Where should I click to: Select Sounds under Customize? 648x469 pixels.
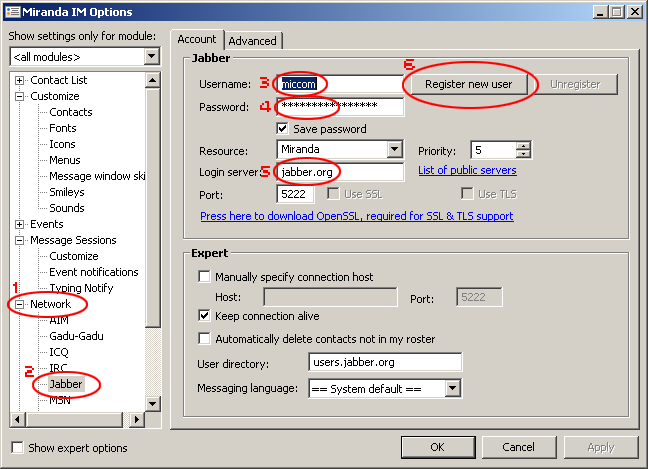pos(67,208)
